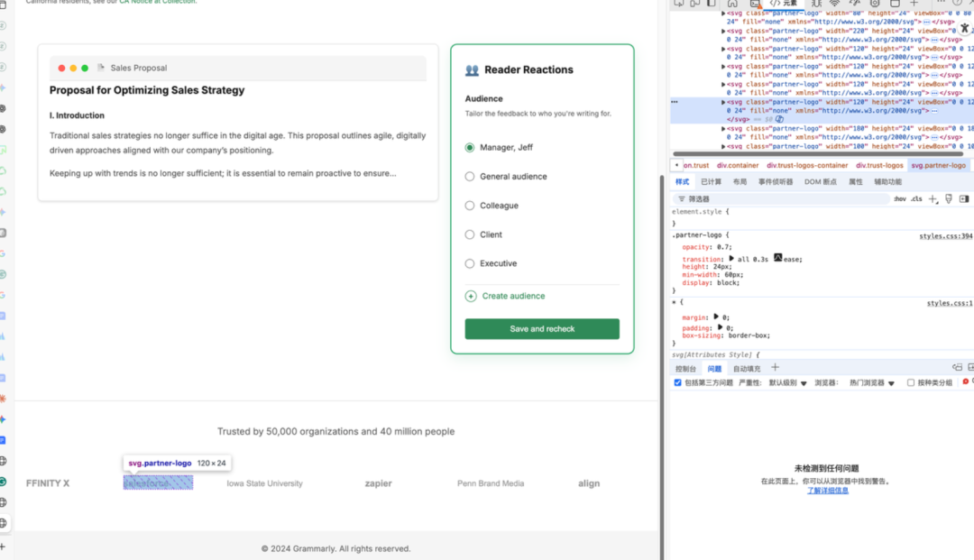Image resolution: width=974 pixels, height=560 pixels.
Task: Click the Create audience plus icon
Action: 471,296
